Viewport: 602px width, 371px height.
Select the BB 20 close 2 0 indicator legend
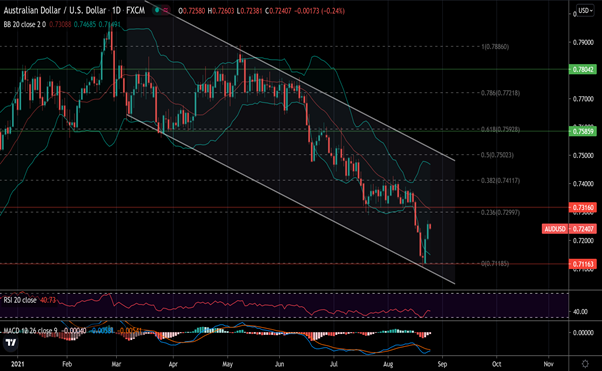tap(25, 24)
